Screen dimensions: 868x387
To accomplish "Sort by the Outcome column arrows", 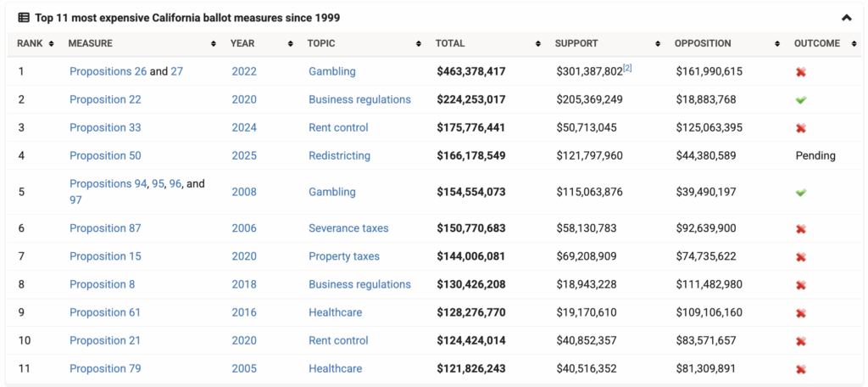I will [x=854, y=43].
